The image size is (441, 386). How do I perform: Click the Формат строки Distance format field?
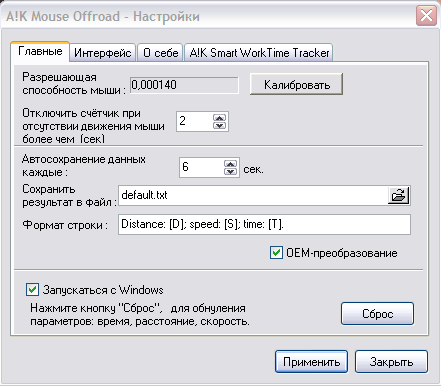[264, 225]
